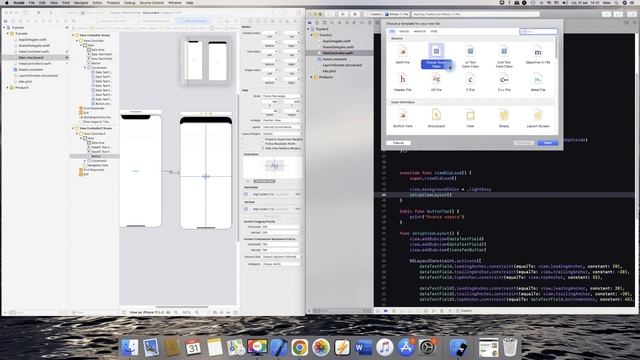Switch to the iOS tab in template chooser
The height and width of the screenshot is (360, 640).
click(392, 31)
